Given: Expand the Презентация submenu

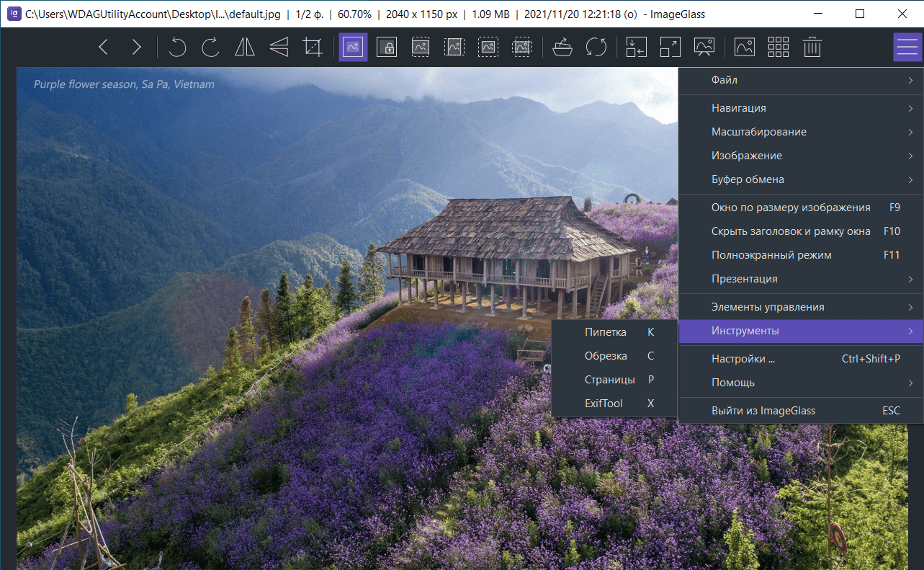Looking at the screenshot, I should pos(801,279).
